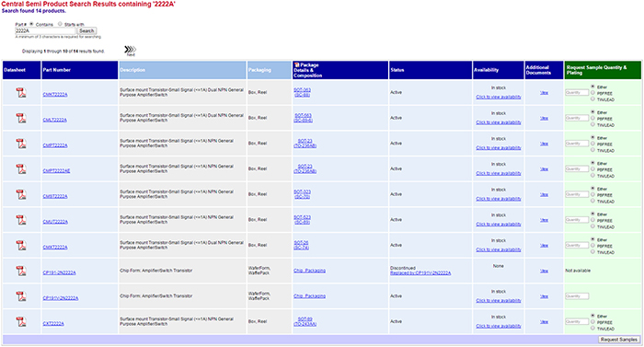
Task: Open the PDF datasheet for CP191-2N2222A
Action: point(21,271)
